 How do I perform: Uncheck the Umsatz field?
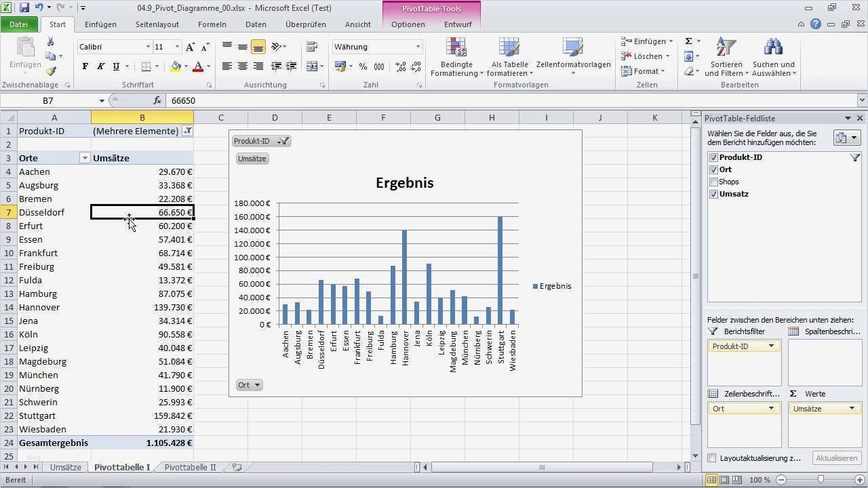pyautogui.click(x=713, y=194)
